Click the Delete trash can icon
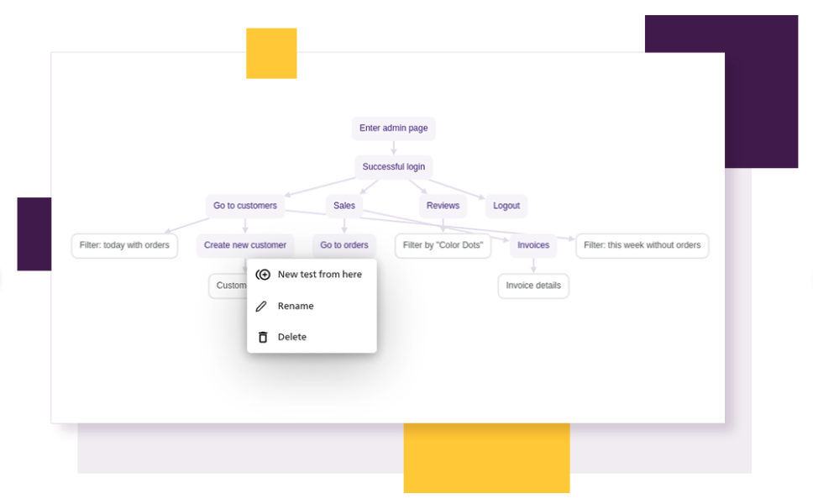The width and height of the screenshot is (813, 504). pyautogui.click(x=263, y=337)
